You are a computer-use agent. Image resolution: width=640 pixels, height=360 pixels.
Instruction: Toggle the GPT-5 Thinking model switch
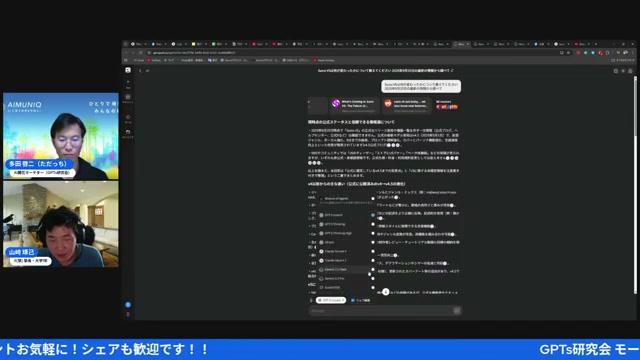pos(373,224)
